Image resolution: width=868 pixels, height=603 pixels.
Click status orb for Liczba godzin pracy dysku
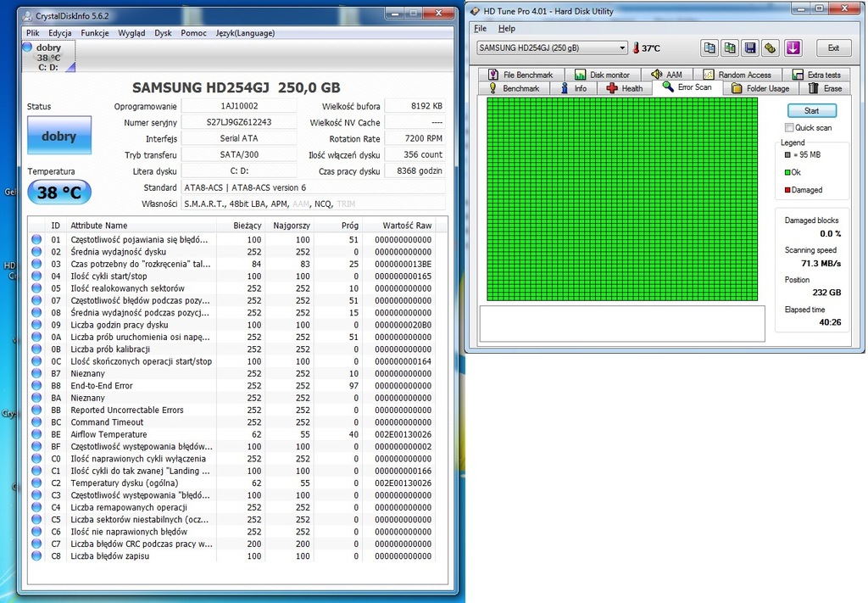pos(36,325)
